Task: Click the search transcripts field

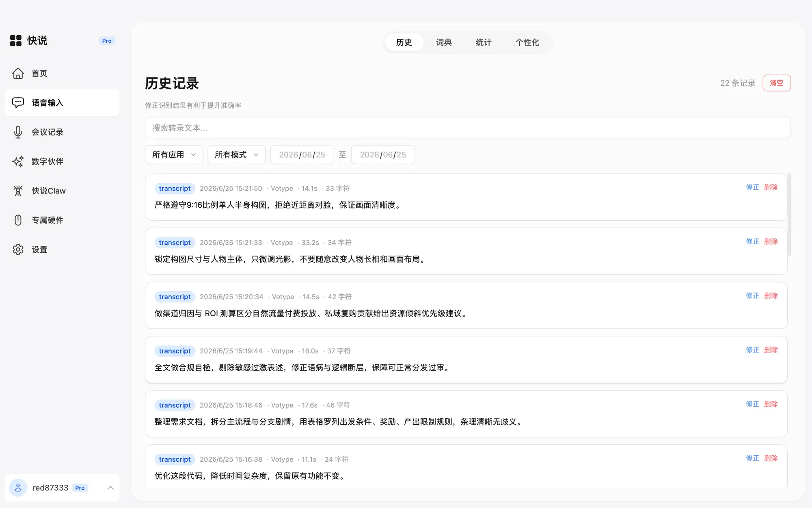Action: [468, 128]
